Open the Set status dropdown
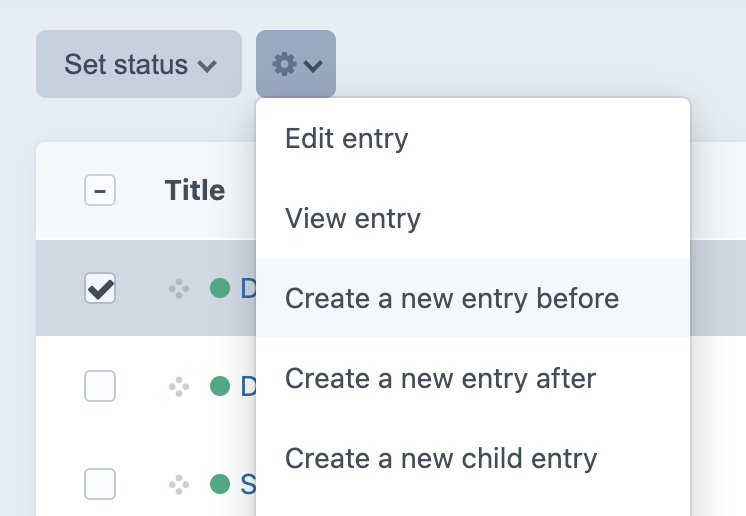 click(x=139, y=65)
